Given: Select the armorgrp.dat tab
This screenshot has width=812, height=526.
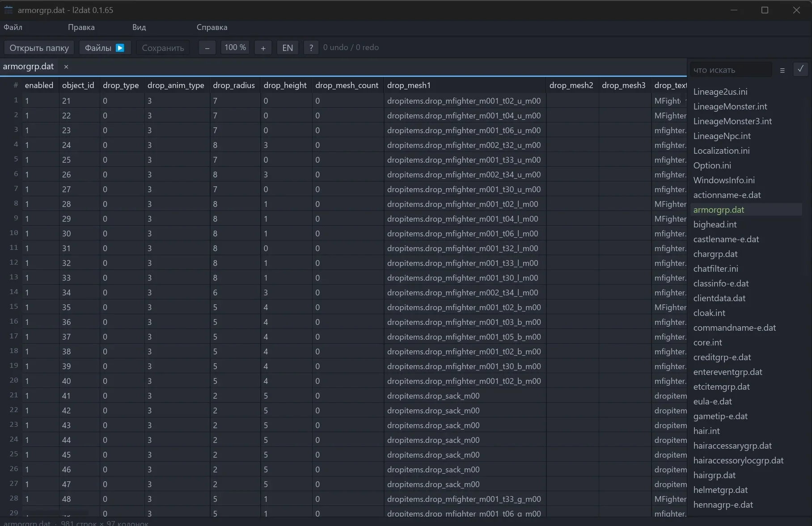Looking at the screenshot, I should (x=28, y=67).
